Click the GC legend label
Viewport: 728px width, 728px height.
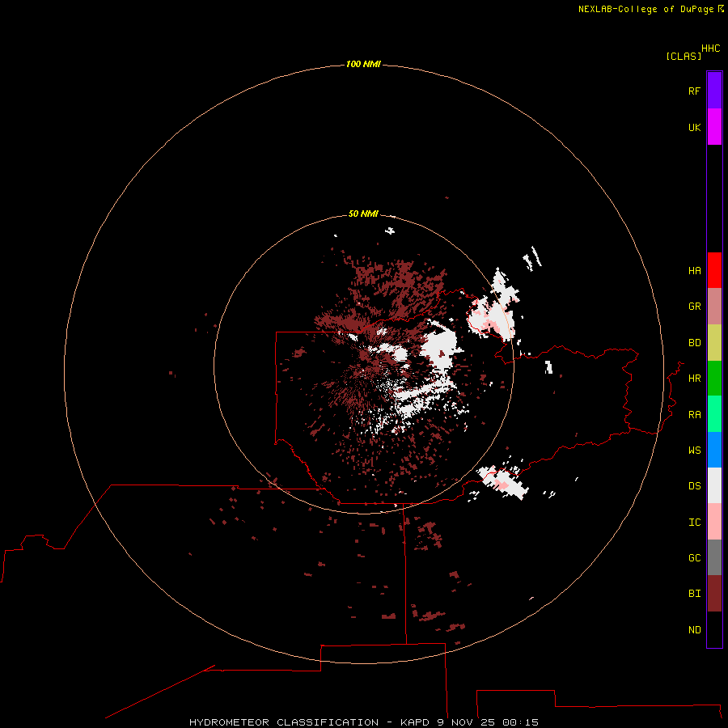pyautogui.click(x=694, y=558)
